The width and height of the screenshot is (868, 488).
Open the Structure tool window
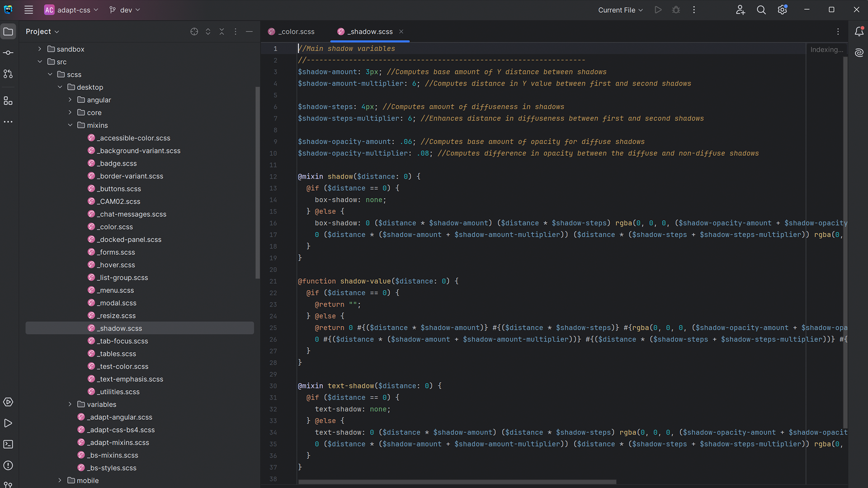coord(8,101)
